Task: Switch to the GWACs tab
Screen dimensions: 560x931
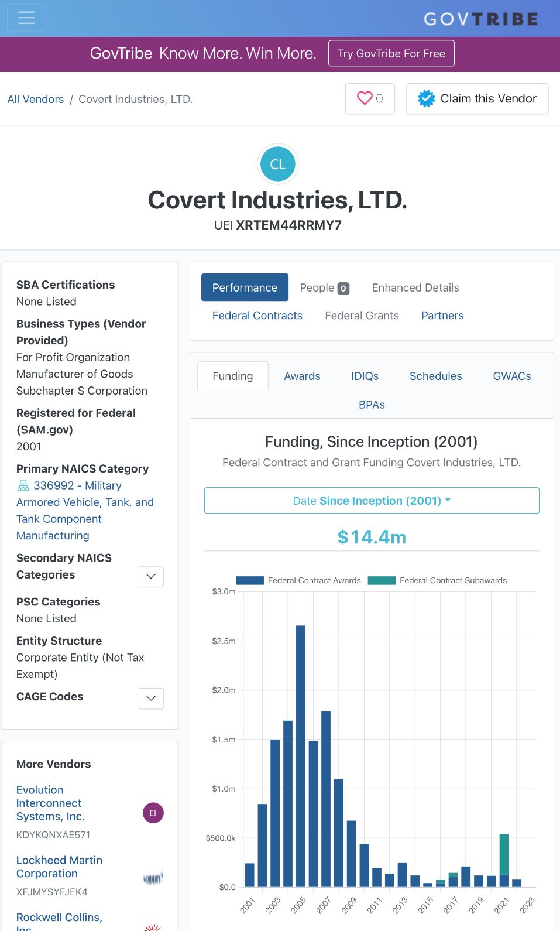Action: [512, 376]
